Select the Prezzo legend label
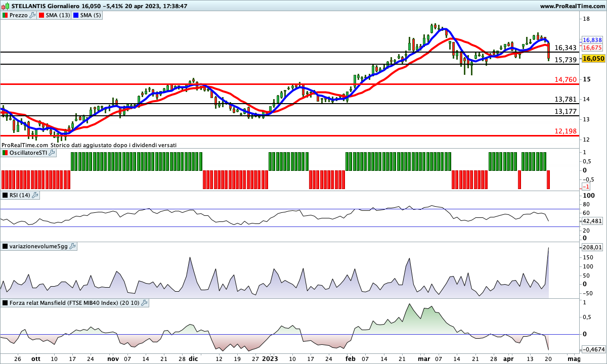607x364 pixels. click(19, 15)
